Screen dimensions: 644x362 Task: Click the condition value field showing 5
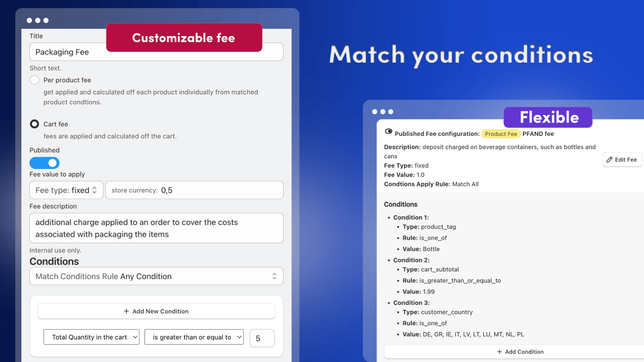pos(262,338)
